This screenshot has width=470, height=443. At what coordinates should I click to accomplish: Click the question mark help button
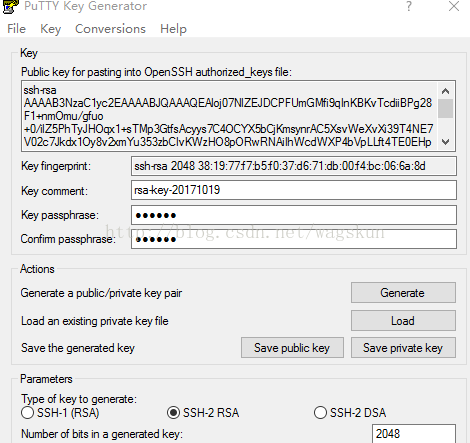point(409,6)
